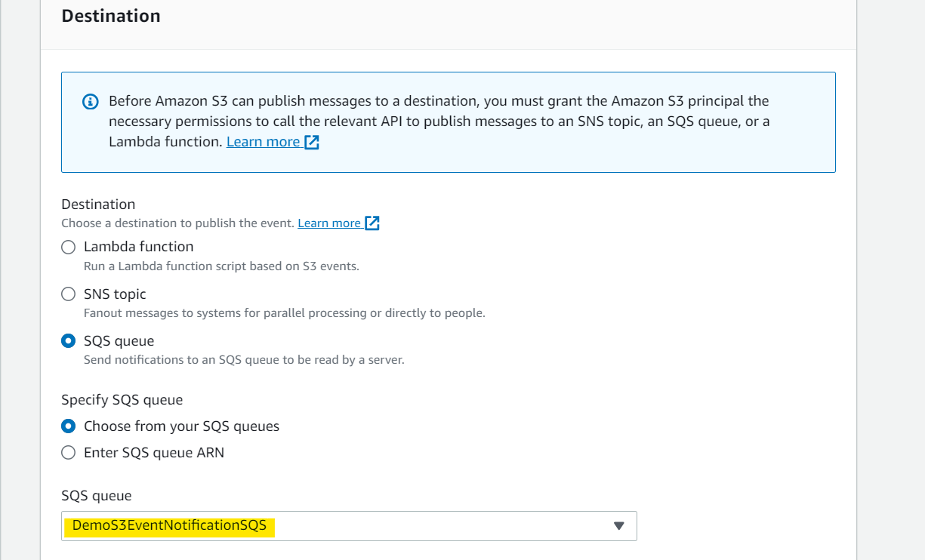
Task: Select Choose from your SQS queues
Action: point(69,426)
